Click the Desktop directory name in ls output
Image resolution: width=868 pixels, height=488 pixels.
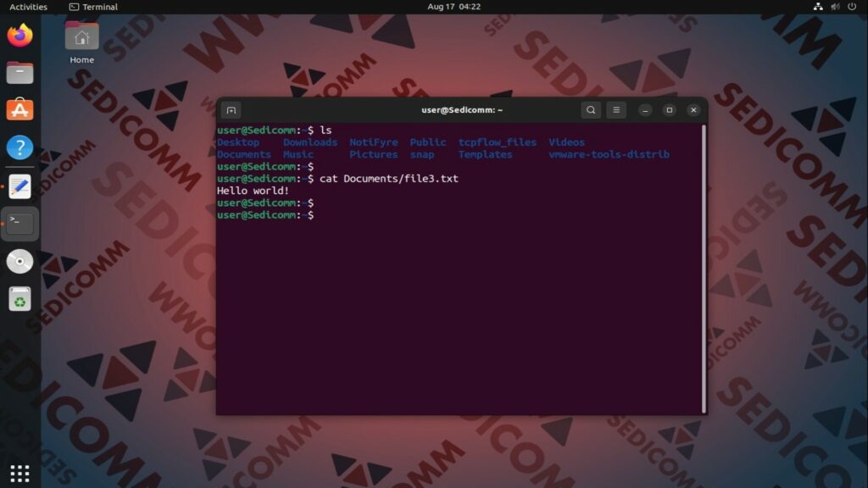click(x=238, y=142)
